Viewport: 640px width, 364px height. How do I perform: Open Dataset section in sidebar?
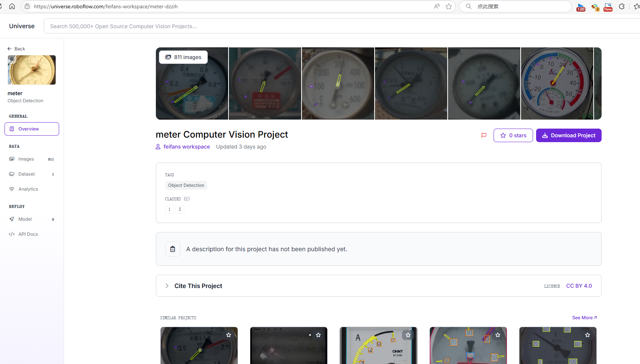coord(32,174)
